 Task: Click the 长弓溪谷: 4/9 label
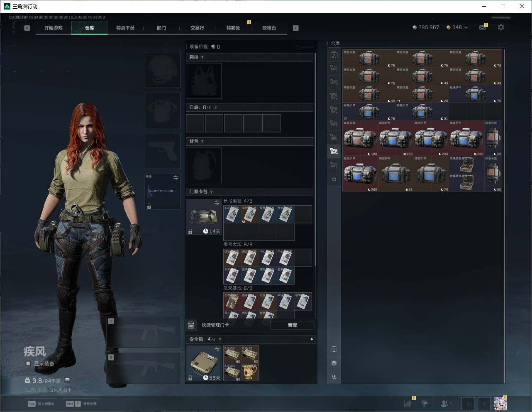click(x=238, y=201)
